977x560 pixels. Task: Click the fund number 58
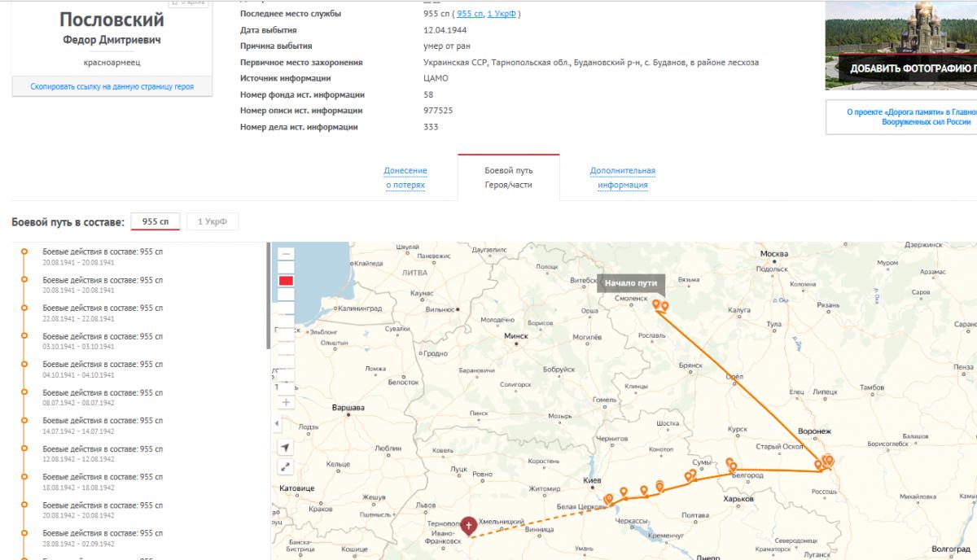(428, 94)
